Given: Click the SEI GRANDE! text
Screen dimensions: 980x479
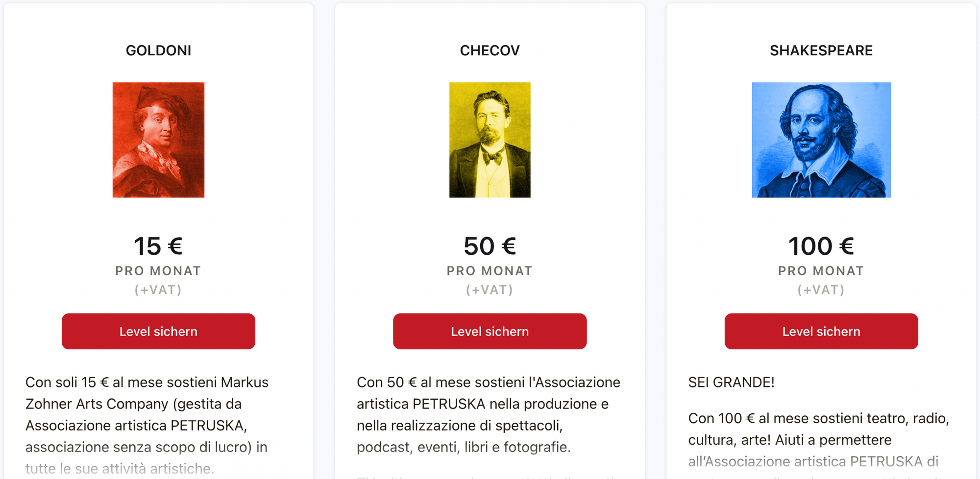Looking at the screenshot, I should click(732, 383).
